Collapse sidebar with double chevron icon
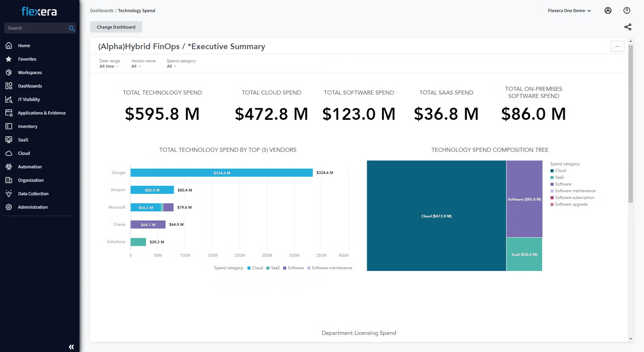Screen dimensions: 644x352 [71, 347]
